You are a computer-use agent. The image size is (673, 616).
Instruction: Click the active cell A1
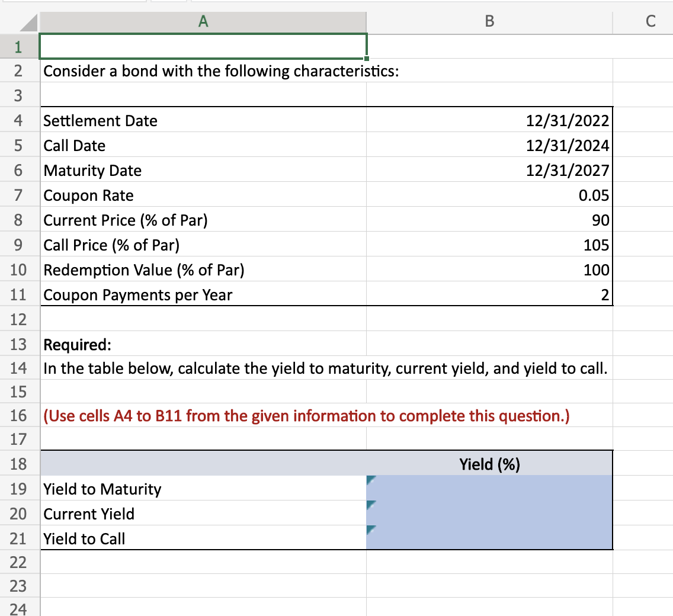coord(203,46)
